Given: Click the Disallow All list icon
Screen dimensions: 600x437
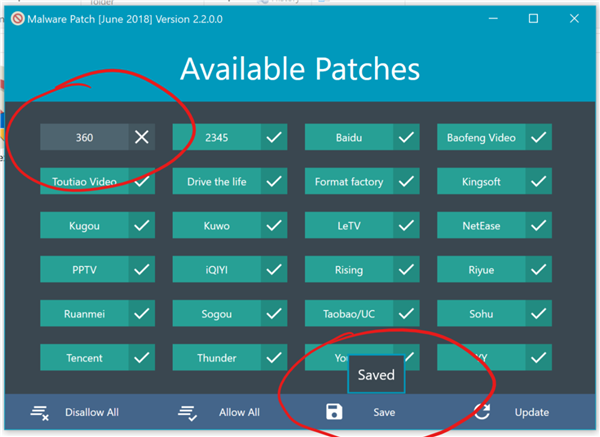Looking at the screenshot, I should point(40,413).
